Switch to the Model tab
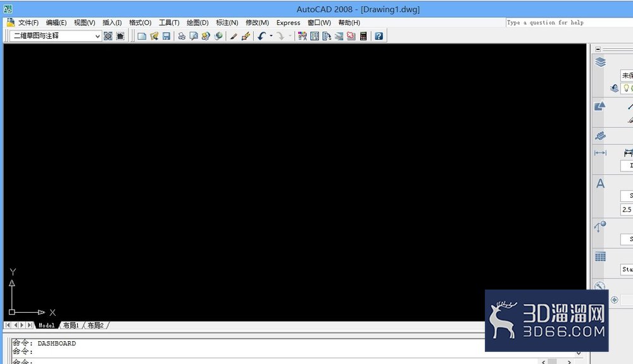 coord(47,325)
